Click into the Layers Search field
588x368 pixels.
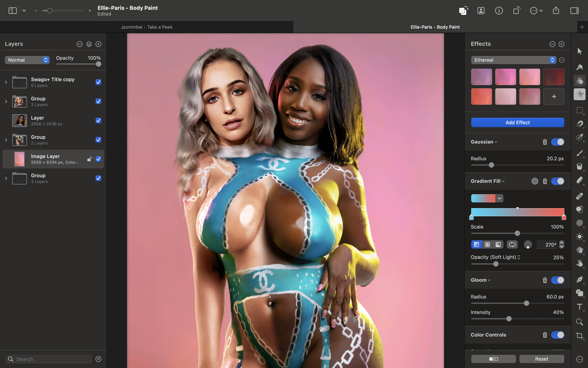[x=49, y=359]
